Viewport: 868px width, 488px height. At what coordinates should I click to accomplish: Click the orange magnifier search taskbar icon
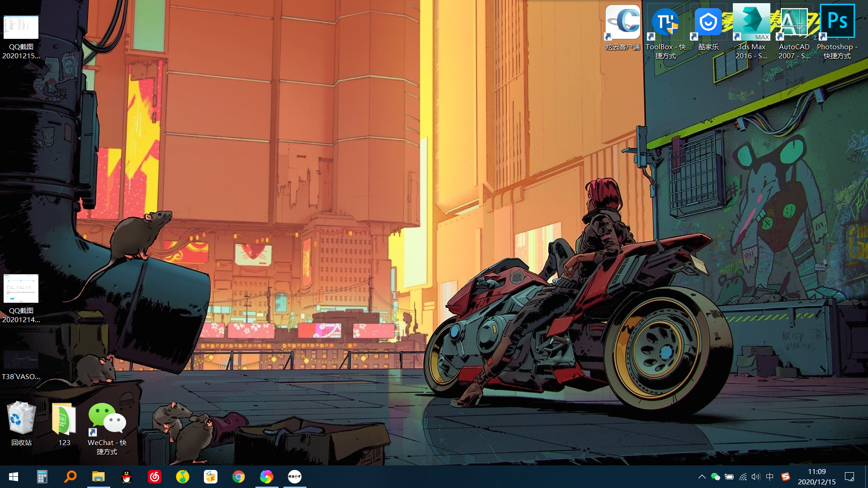70,477
